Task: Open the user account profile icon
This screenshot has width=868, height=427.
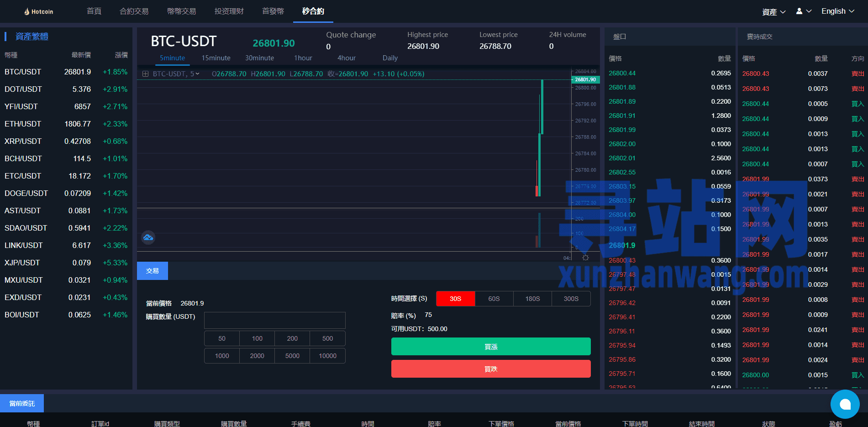Action: (800, 11)
